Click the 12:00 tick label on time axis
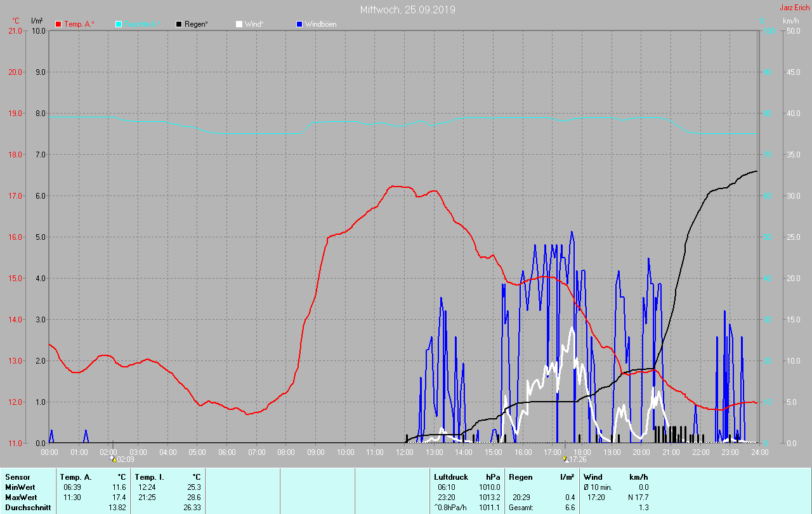Image resolution: width=812 pixels, height=514 pixels. 404,452
